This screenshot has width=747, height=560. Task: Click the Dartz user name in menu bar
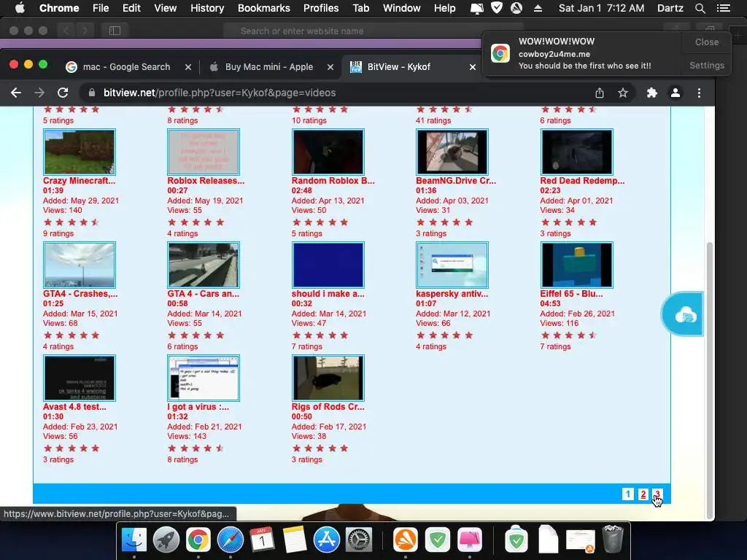click(670, 8)
